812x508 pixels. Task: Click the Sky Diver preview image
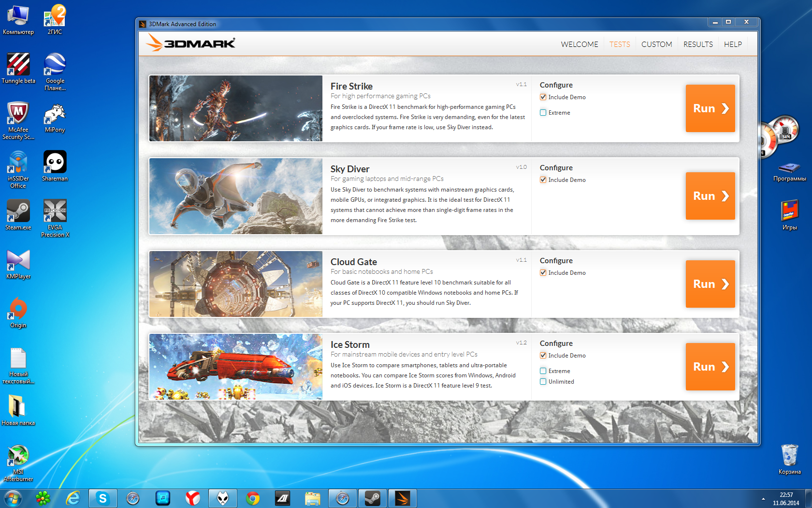pos(236,196)
